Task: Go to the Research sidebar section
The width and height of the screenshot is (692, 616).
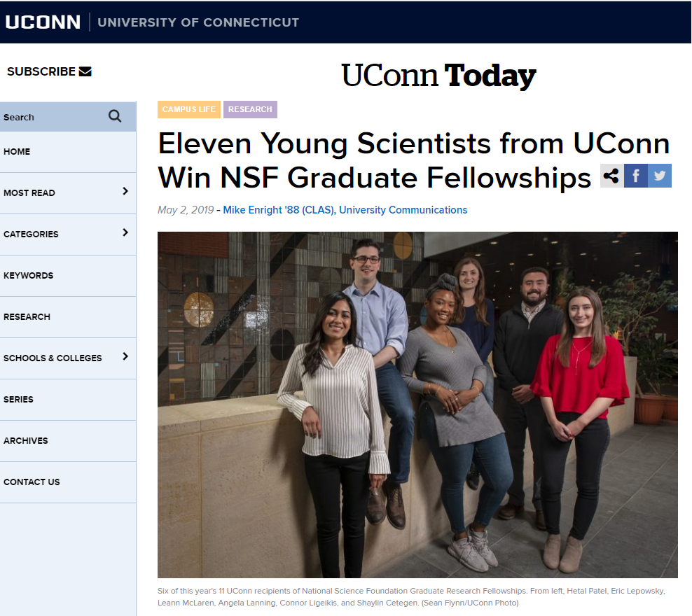Action: click(27, 316)
